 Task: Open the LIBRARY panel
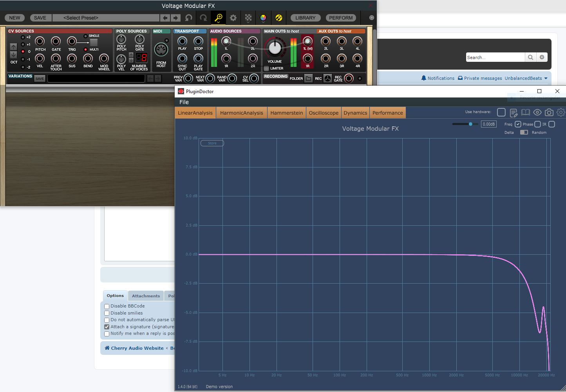pyautogui.click(x=306, y=18)
